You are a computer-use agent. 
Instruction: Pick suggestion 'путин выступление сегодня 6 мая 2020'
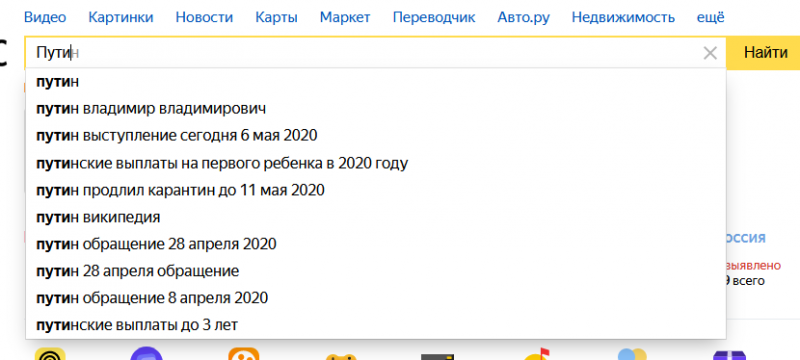pyautogui.click(x=376, y=136)
